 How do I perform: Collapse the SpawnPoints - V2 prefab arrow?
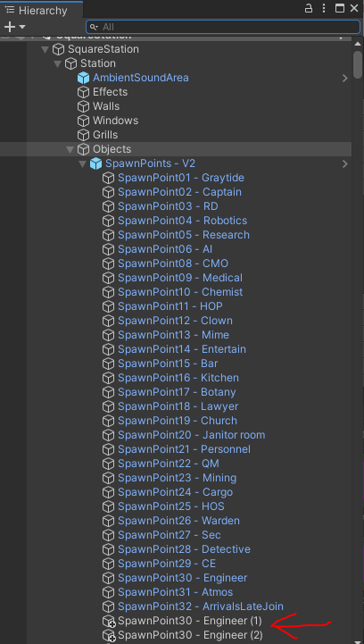tap(82, 163)
